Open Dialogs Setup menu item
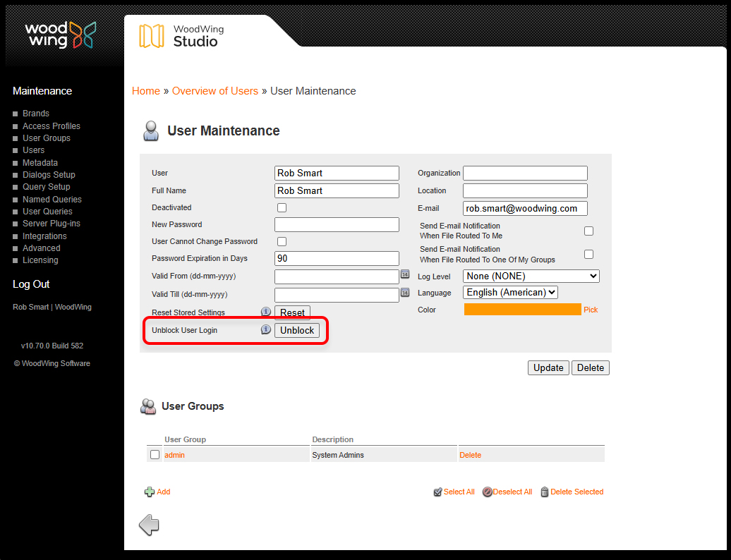Viewport: 731px width, 560px height. point(49,175)
